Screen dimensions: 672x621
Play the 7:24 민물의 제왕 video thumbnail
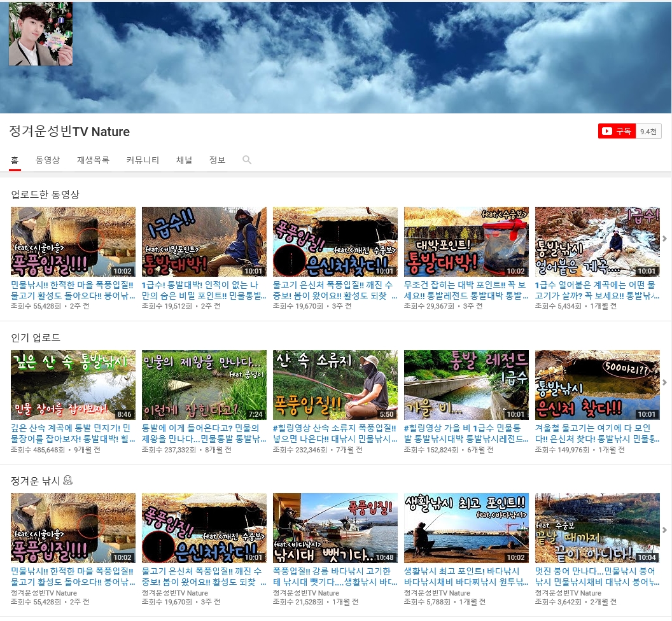pyautogui.click(x=204, y=384)
